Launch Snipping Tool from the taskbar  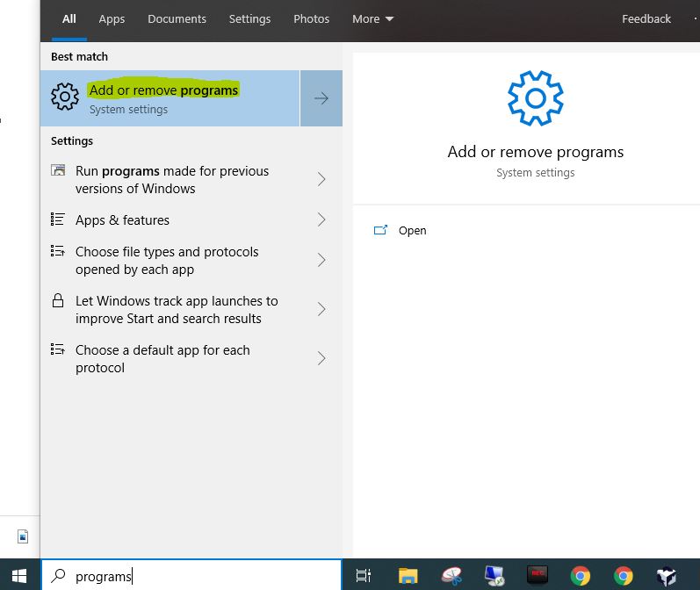(x=451, y=576)
